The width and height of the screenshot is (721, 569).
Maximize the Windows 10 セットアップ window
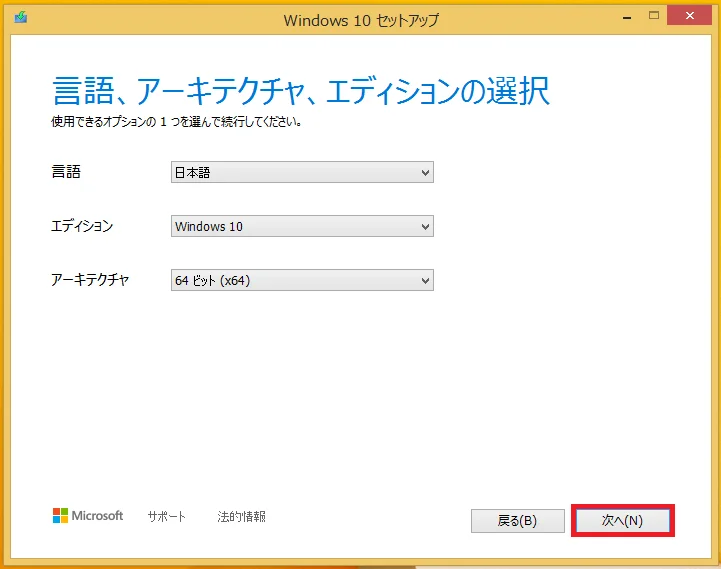click(654, 16)
